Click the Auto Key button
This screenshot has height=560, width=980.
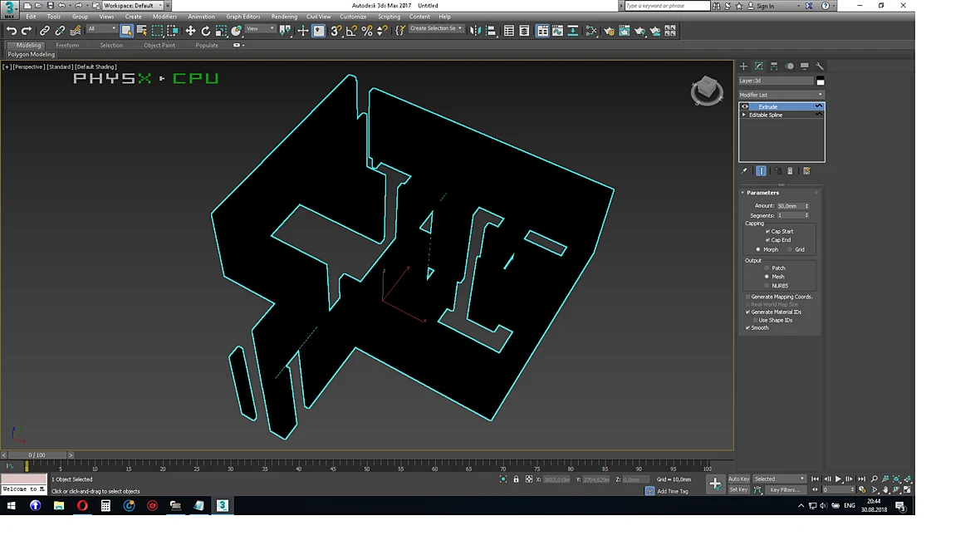(x=739, y=479)
